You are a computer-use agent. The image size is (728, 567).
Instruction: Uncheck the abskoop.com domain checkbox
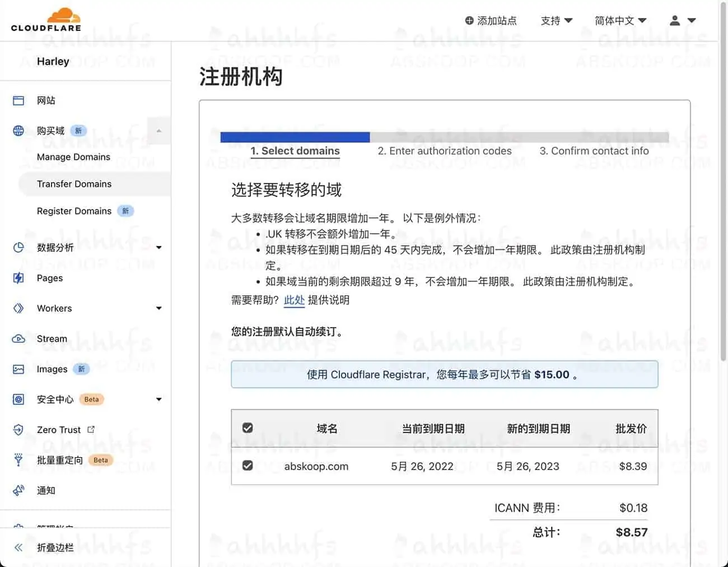[x=247, y=465]
